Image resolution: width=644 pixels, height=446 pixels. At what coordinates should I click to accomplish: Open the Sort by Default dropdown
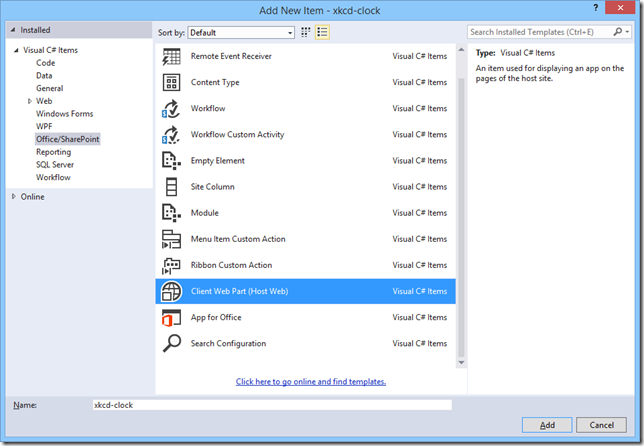point(241,33)
